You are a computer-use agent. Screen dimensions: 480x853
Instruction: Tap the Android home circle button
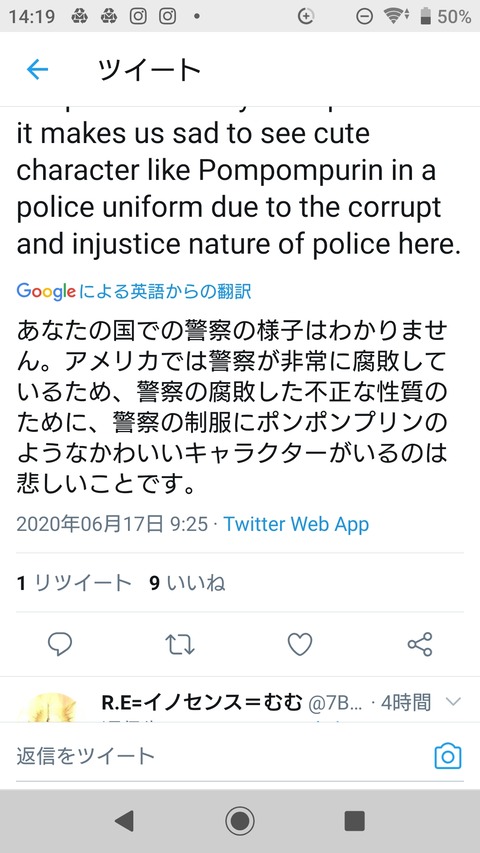(240, 821)
